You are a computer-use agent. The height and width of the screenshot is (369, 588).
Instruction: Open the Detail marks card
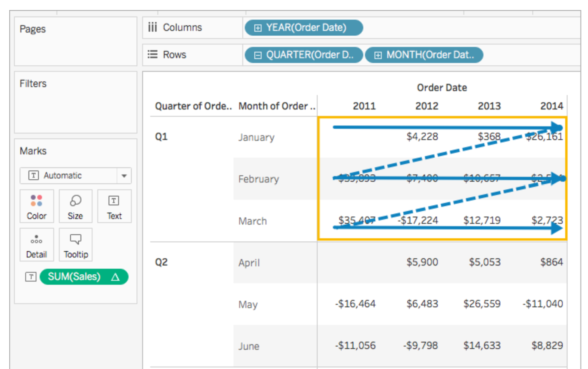click(x=36, y=245)
